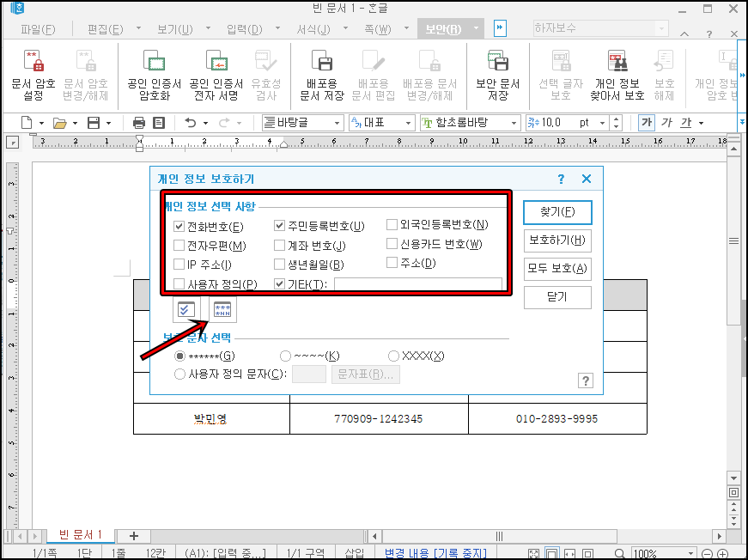Click zoom in plus icon in status bar
The height and width of the screenshot is (560, 748).
coord(723,554)
